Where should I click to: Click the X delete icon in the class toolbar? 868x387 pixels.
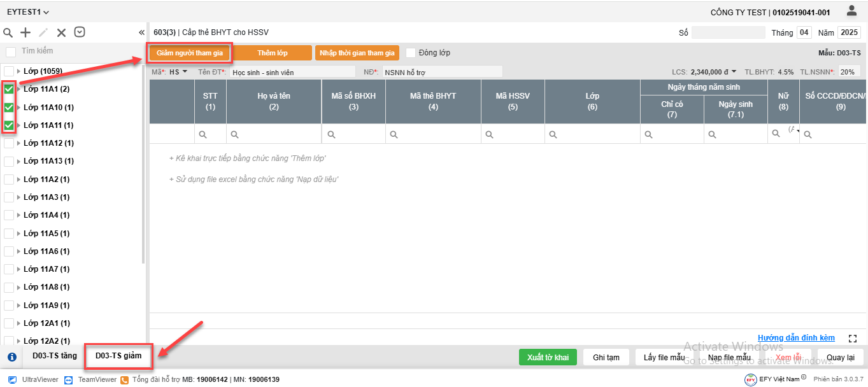(61, 32)
